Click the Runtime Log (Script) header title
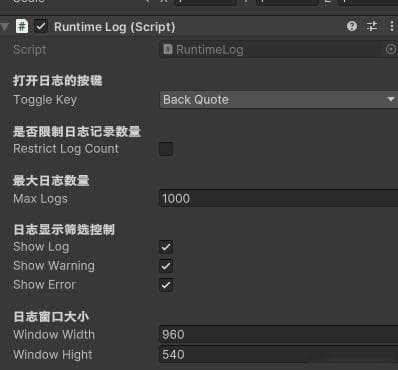This screenshot has width=398, height=370. tap(115, 27)
